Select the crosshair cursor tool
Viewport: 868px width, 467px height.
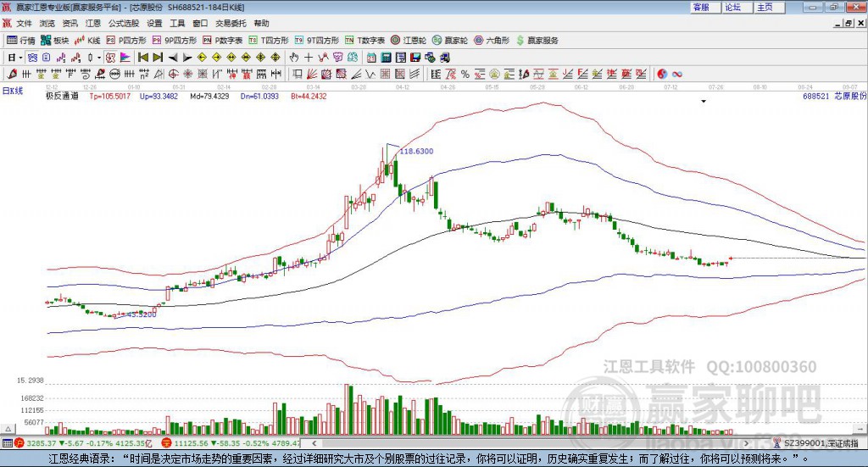309,58
